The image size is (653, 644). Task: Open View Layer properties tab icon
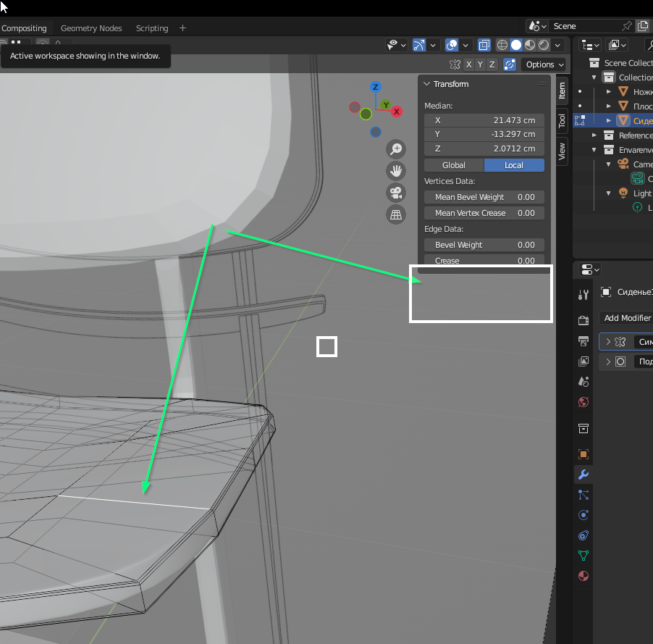pos(584,361)
